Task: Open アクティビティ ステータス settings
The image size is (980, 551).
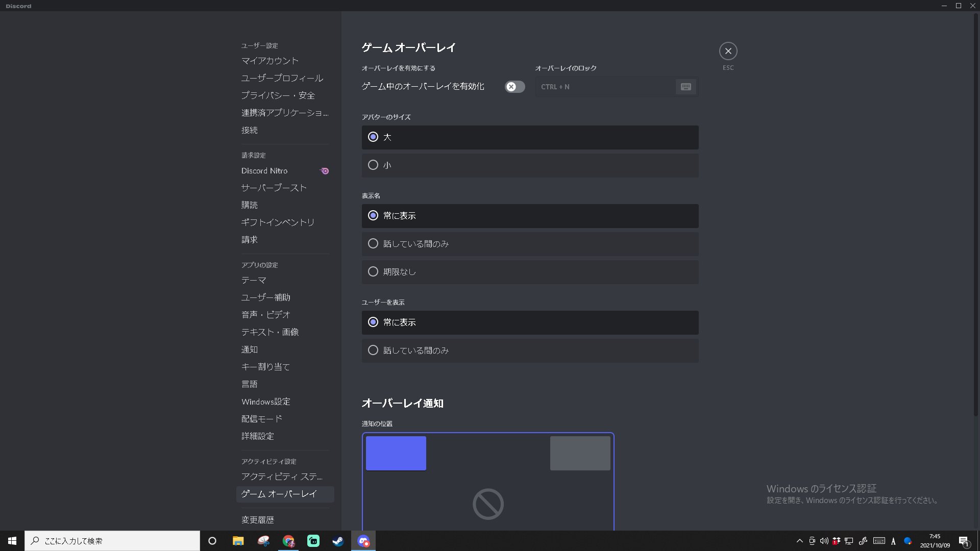Action: (285, 477)
